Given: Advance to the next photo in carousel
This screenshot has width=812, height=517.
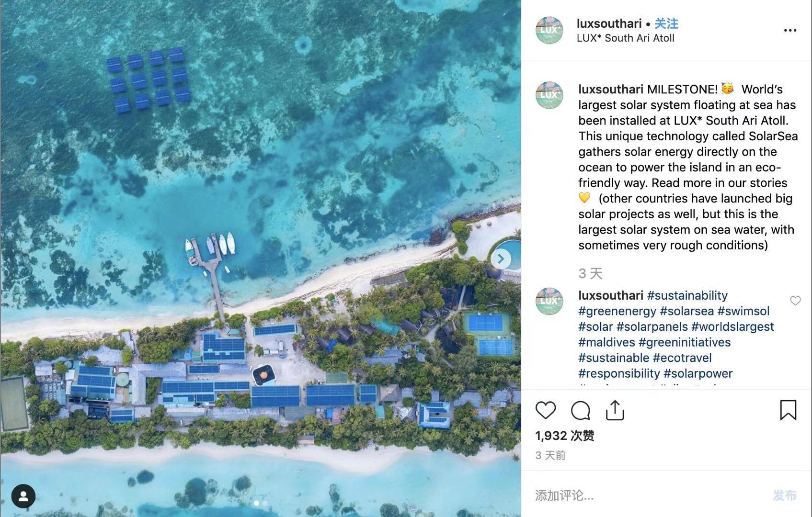Looking at the screenshot, I should [x=501, y=259].
